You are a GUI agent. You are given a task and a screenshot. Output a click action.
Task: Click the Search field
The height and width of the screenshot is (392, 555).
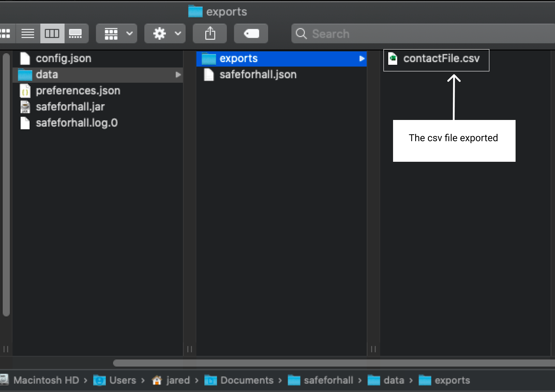pyautogui.click(x=423, y=34)
